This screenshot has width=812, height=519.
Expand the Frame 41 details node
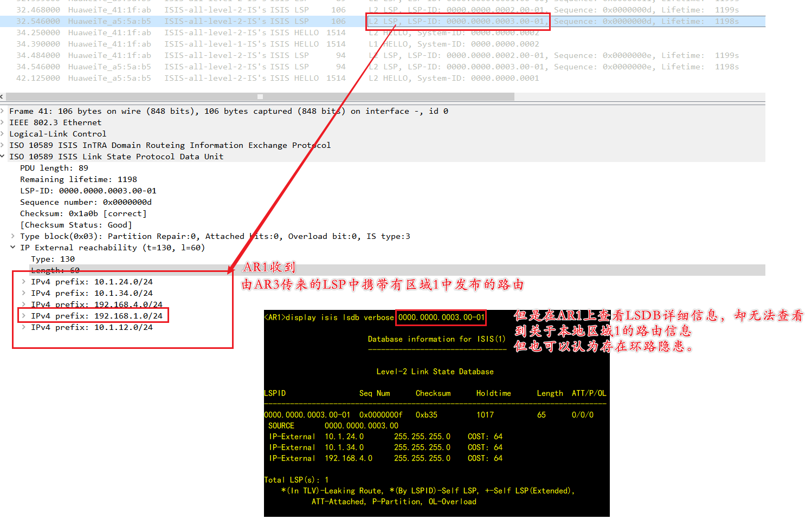coord(3,111)
